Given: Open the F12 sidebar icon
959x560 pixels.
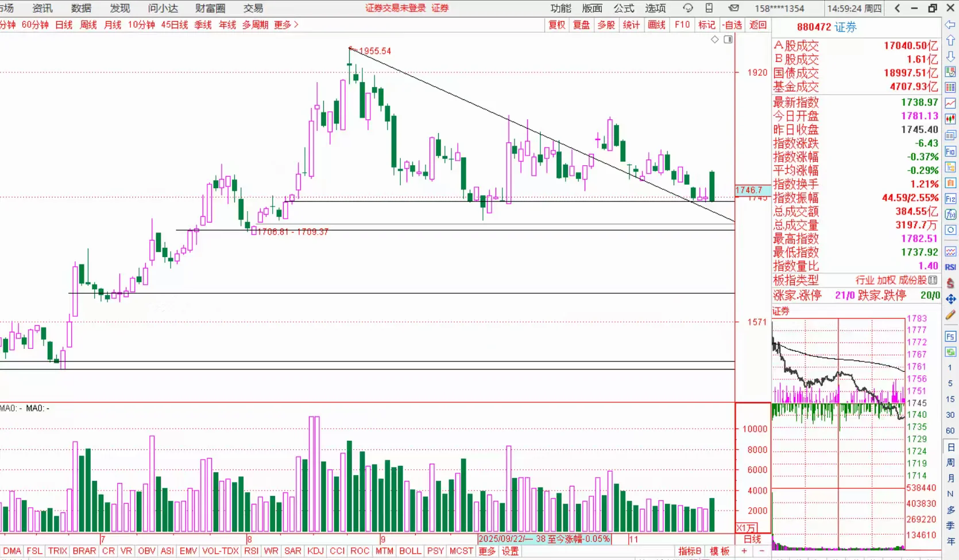Looking at the screenshot, I should [x=950, y=199].
